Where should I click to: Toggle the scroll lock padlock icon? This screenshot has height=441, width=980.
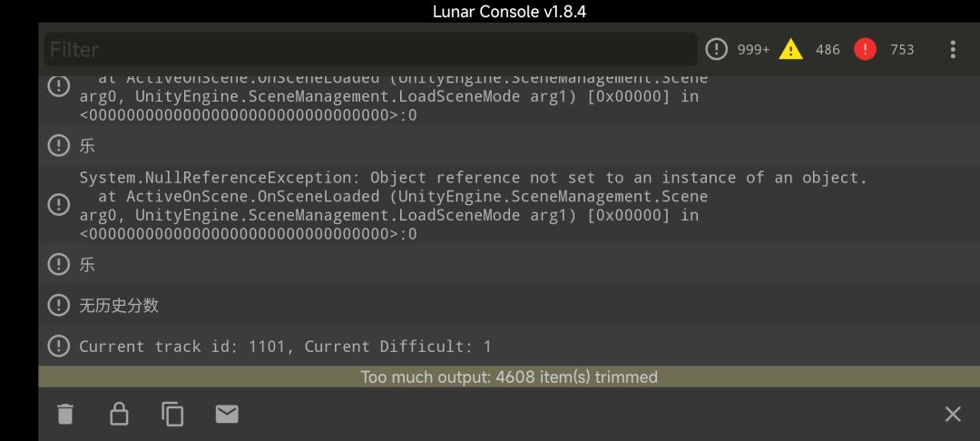pyautogui.click(x=119, y=415)
